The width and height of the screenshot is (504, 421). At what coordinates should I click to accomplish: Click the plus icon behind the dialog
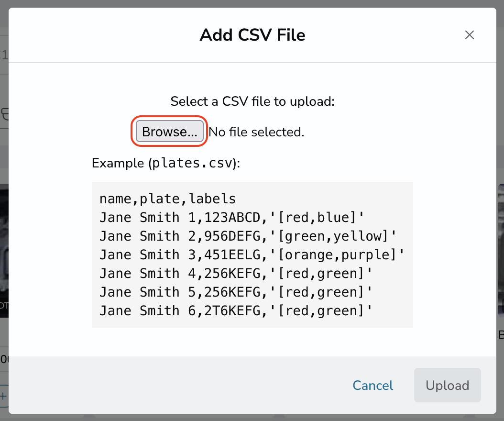coord(3,396)
